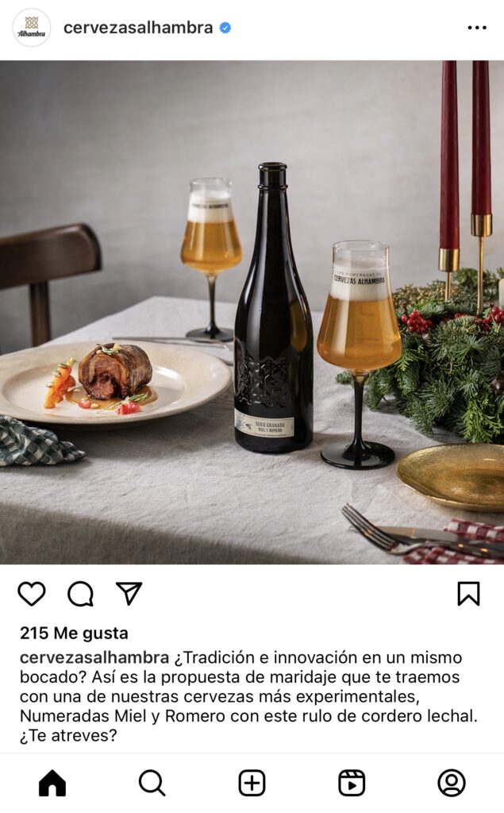Screen dimensions: 504x813
Task: Tap the Alhambra profile picture avatar
Action: click(32, 28)
